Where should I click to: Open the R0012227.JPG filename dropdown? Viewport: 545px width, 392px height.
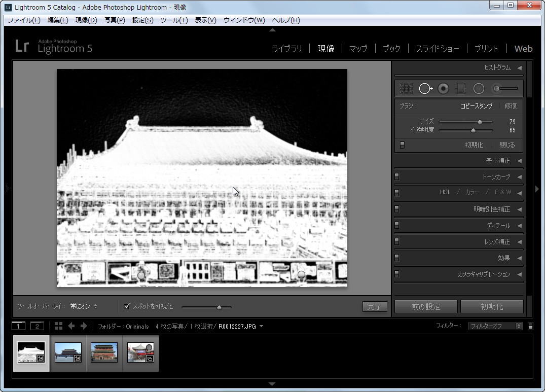click(261, 326)
